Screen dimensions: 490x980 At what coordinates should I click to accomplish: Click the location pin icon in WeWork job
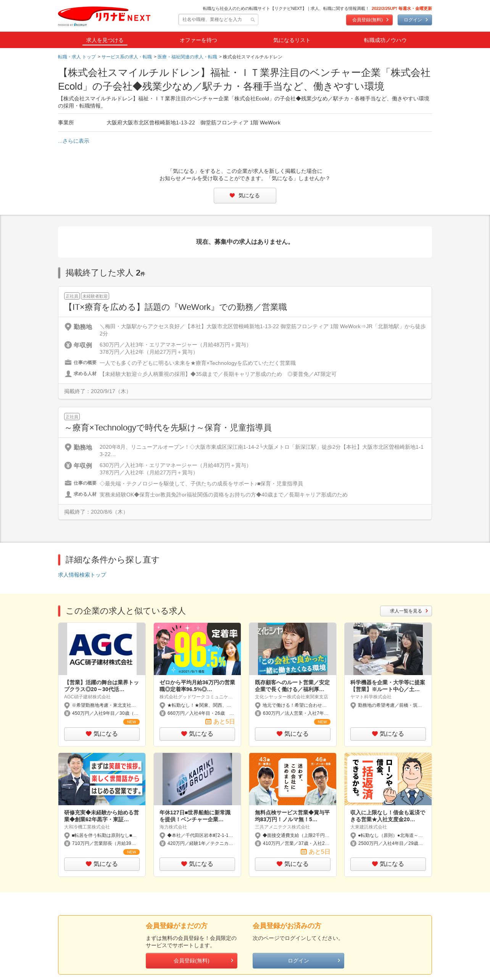tap(68, 327)
